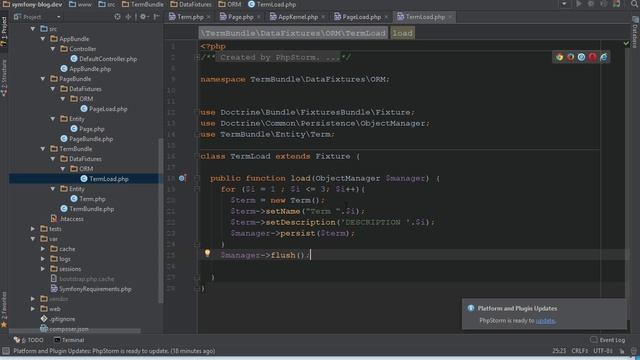Expand the folded PhpStorm doc comment
The height and width of the screenshot is (360, 640).
(x=197, y=58)
